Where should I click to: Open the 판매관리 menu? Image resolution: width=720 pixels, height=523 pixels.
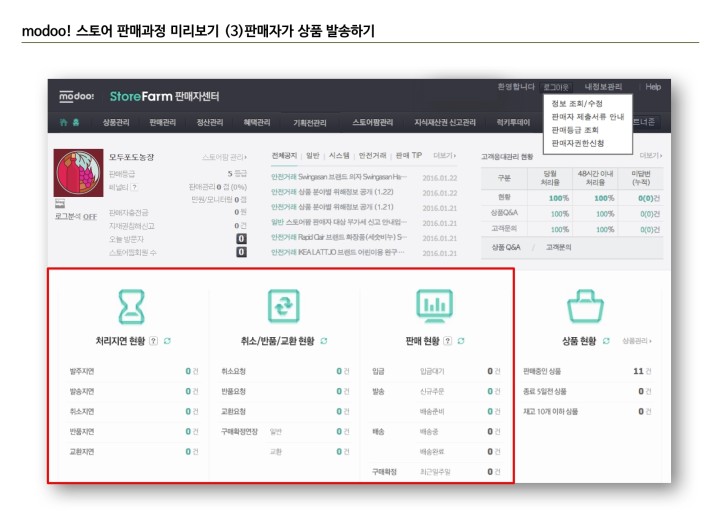click(x=163, y=122)
